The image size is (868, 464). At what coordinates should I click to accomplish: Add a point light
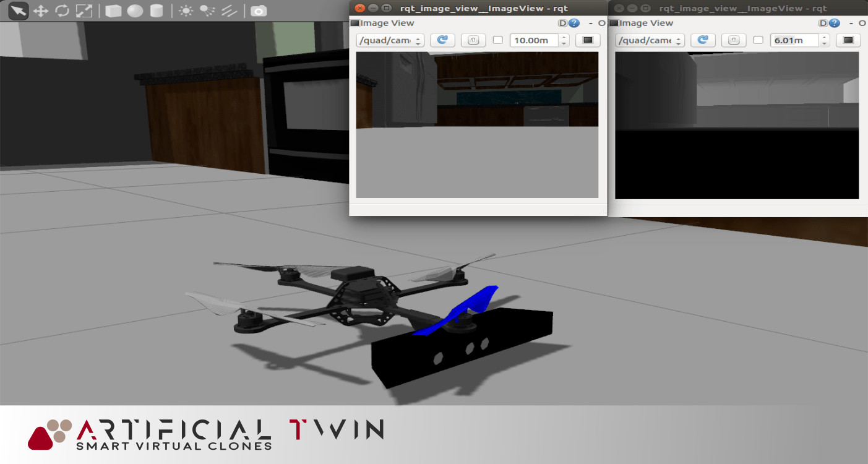click(186, 11)
